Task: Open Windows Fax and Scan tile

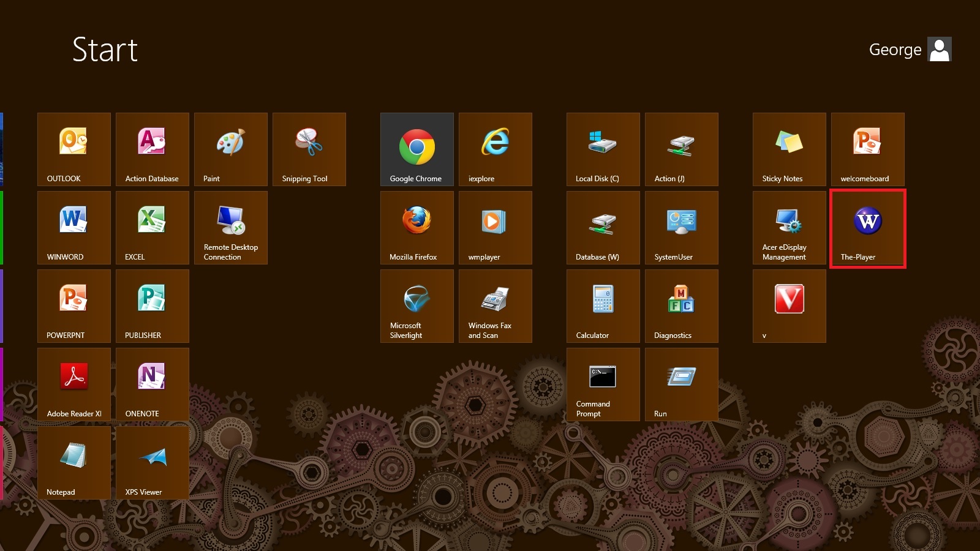Action: (x=496, y=306)
